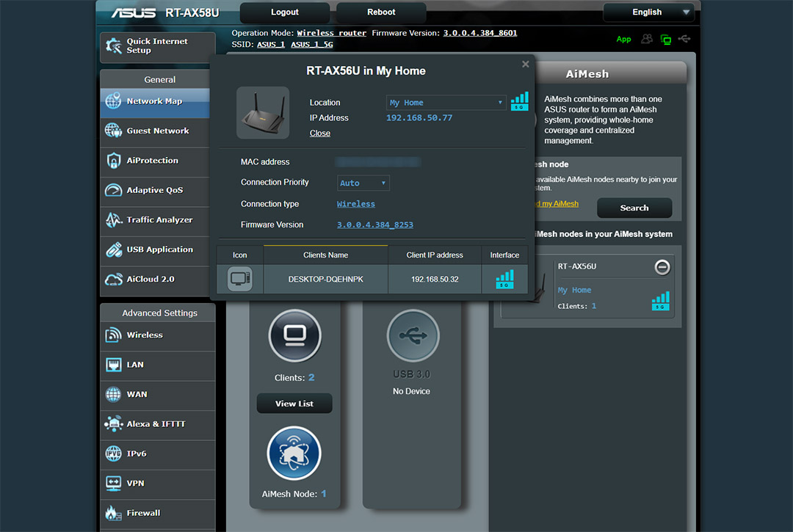Click 5G interface icon for DESKTOP-DQEHNPK
Screen dimensions: 793x532
coord(504,279)
